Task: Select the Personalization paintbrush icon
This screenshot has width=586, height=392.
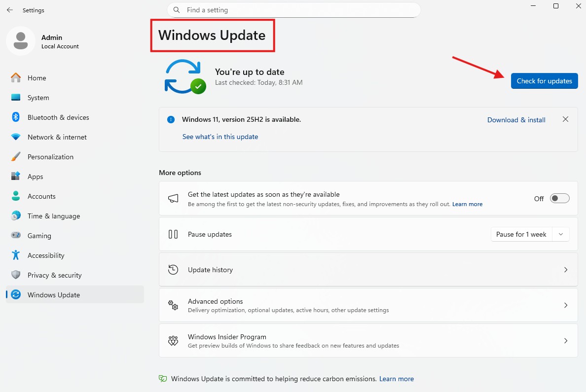Action: [x=16, y=157]
